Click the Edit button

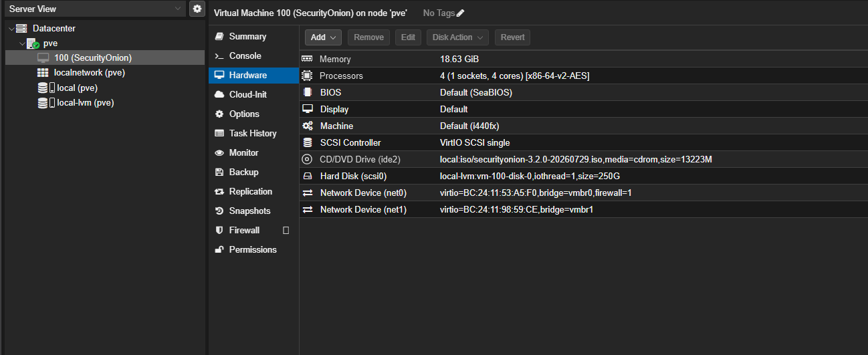(x=408, y=37)
